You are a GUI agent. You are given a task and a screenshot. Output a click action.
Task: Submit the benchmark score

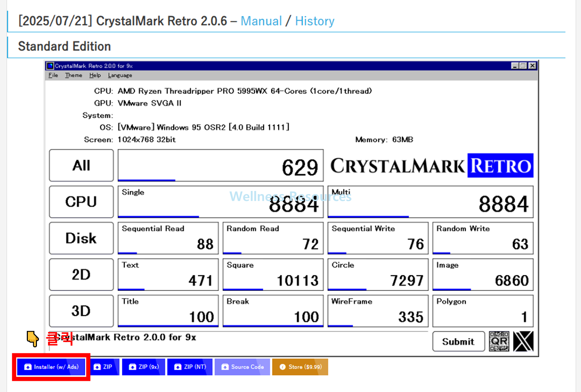tap(458, 341)
